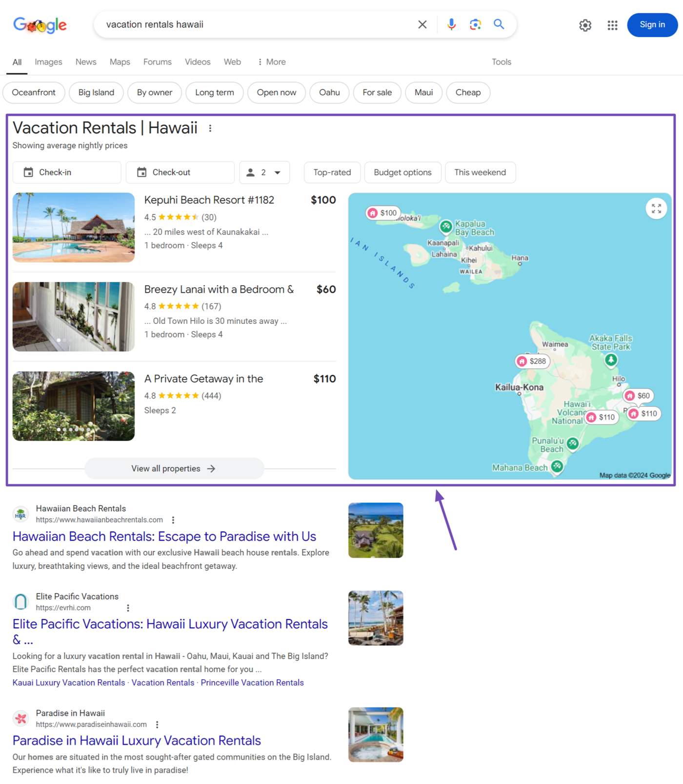Open Google apps grid icon
The height and width of the screenshot is (784, 683).
pos(612,25)
